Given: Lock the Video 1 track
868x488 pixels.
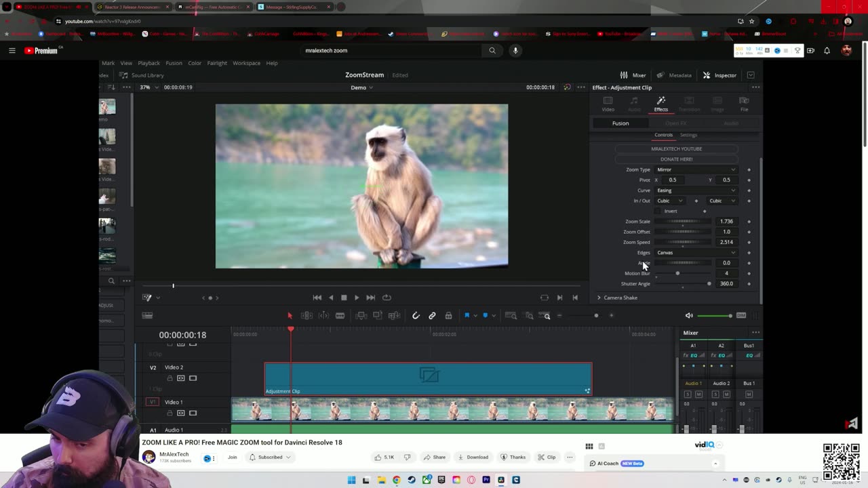Looking at the screenshot, I should (x=170, y=413).
